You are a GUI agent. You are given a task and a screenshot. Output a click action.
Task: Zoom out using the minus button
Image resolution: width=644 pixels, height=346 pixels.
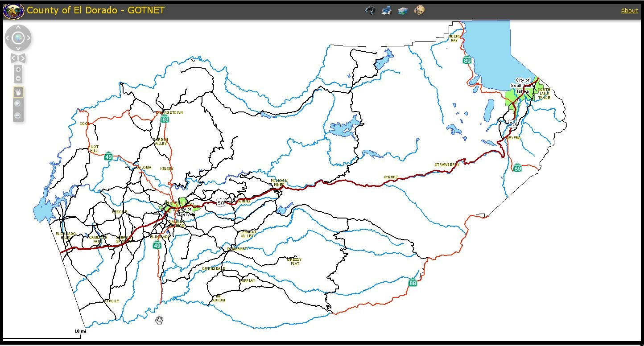pos(18,78)
